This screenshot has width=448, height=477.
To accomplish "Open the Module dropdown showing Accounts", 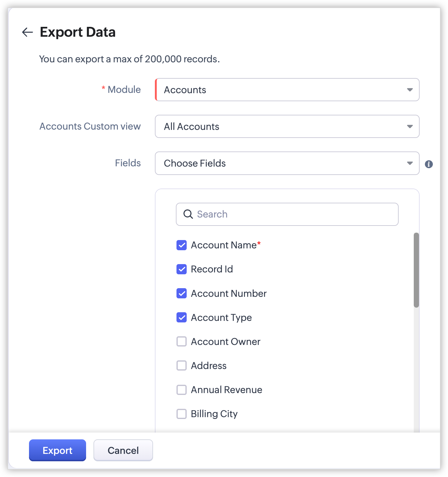I will pyautogui.click(x=287, y=90).
